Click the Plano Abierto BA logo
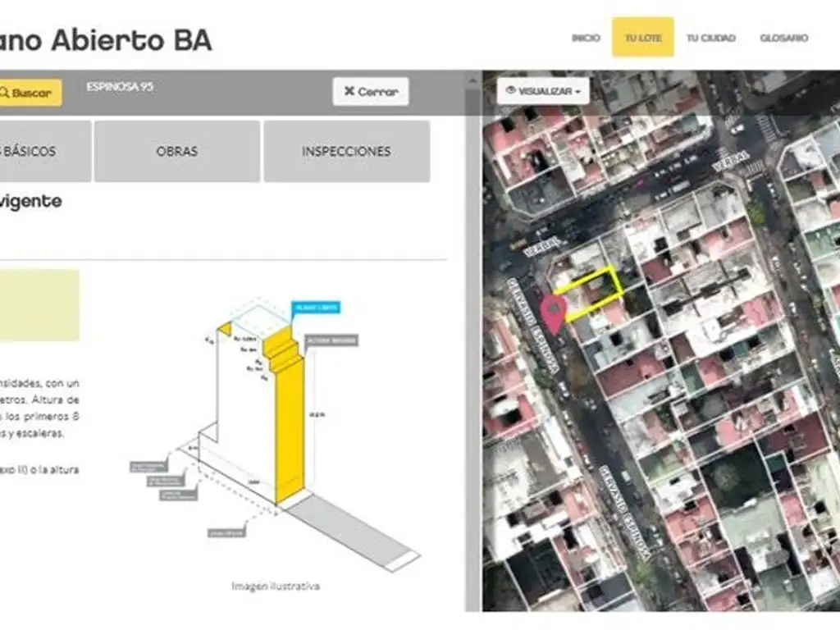Viewport: 840px width, 630px height. (x=107, y=39)
